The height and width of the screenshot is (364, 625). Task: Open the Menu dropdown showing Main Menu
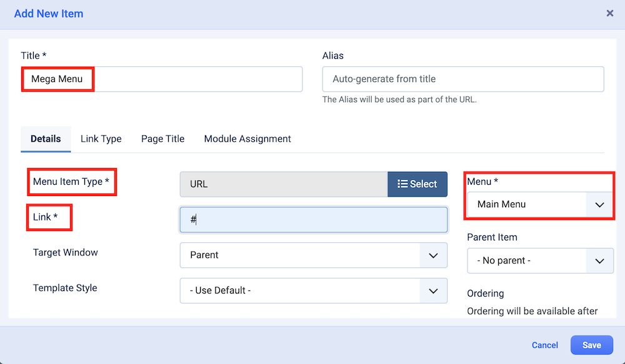pyautogui.click(x=539, y=204)
